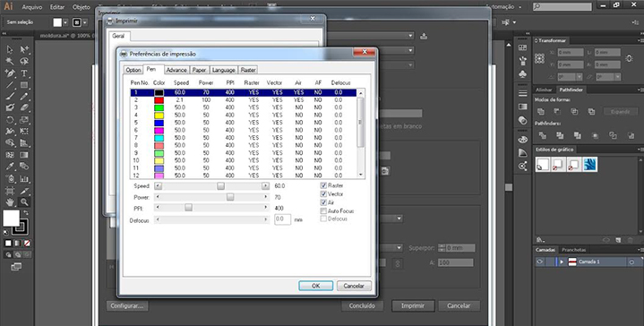Enable the Auto Focus checkbox
Viewport: 644px width, 326px height.
click(323, 210)
